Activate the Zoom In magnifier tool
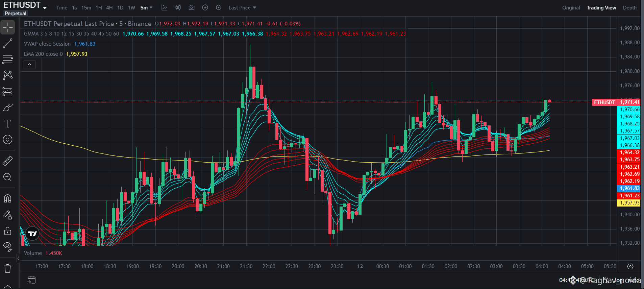The image size is (644, 289). 8,177
